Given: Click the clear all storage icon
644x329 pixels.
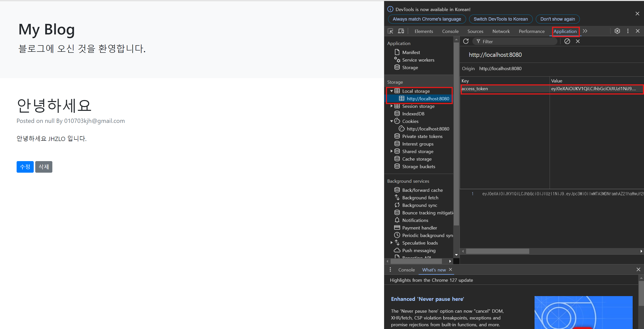Looking at the screenshot, I should point(567,41).
